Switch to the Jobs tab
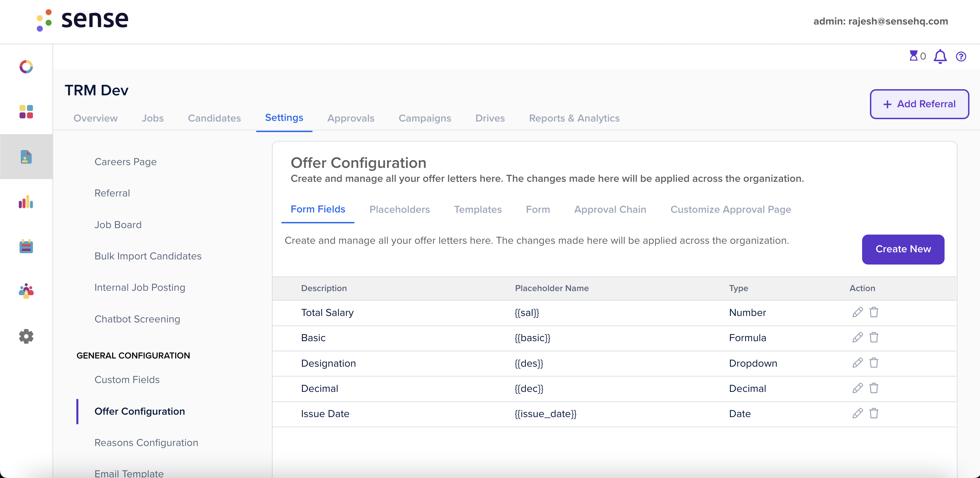Image resolution: width=980 pixels, height=478 pixels. click(x=153, y=118)
